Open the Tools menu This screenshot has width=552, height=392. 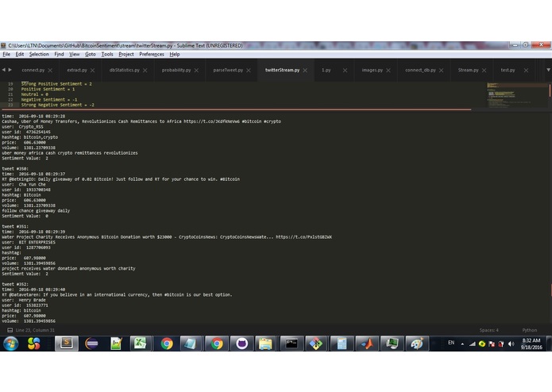pyautogui.click(x=107, y=54)
